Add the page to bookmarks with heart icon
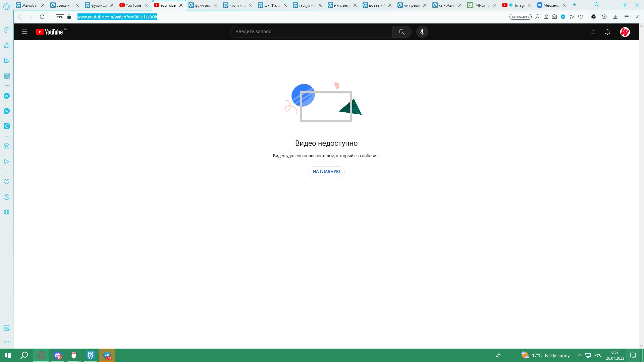 tap(581, 17)
